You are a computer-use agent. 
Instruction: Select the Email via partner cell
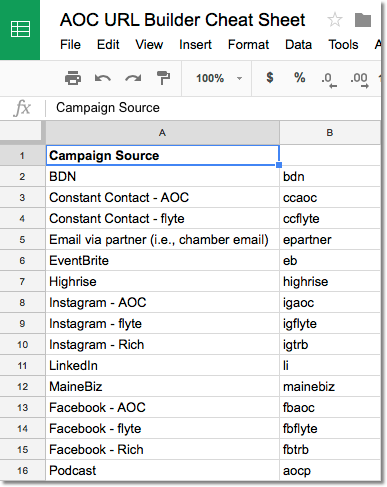(x=162, y=239)
